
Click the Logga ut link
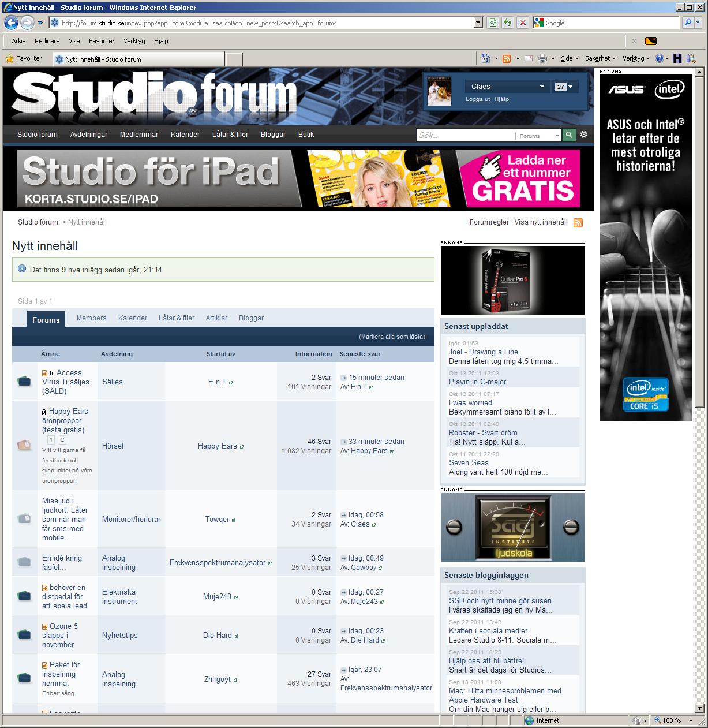point(478,99)
